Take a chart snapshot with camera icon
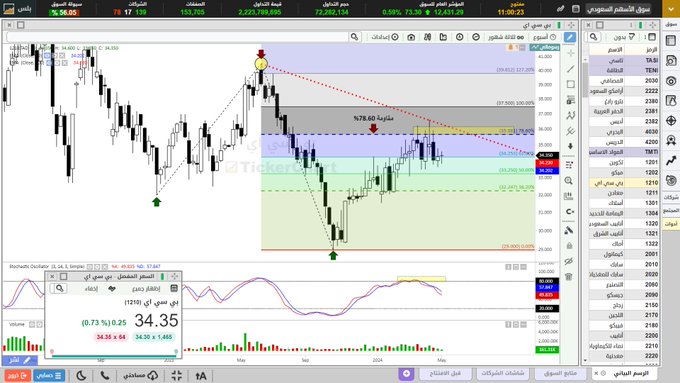This screenshot has height=383, width=680. [x=411, y=37]
